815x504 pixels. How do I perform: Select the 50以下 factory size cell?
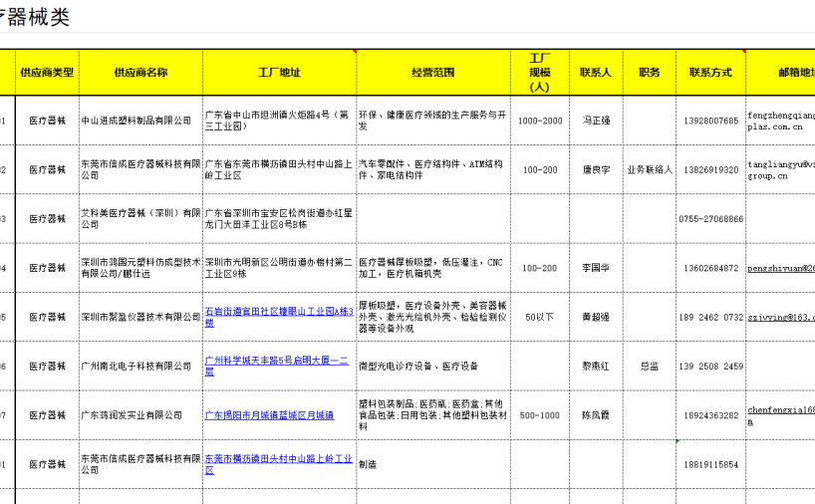coord(540,317)
